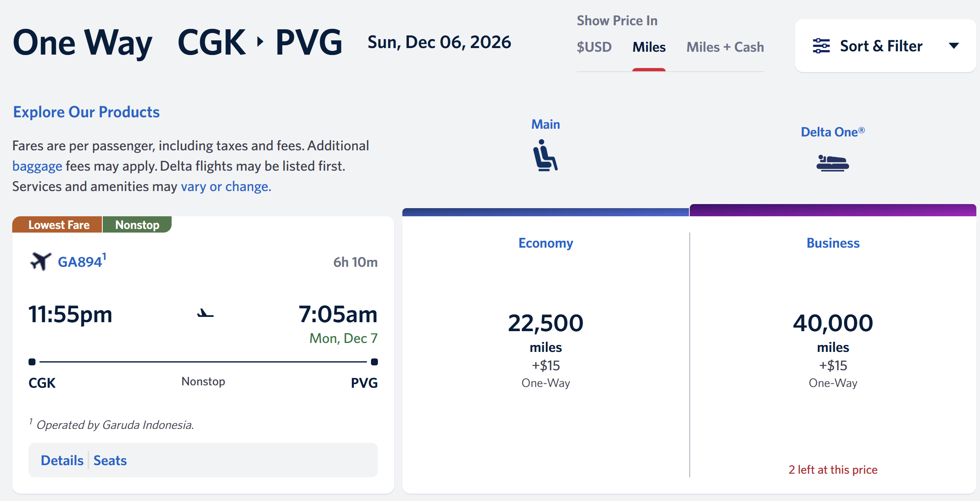Open flight GA894 link
Image resolution: width=980 pixels, height=501 pixels.
[x=80, y=262]
